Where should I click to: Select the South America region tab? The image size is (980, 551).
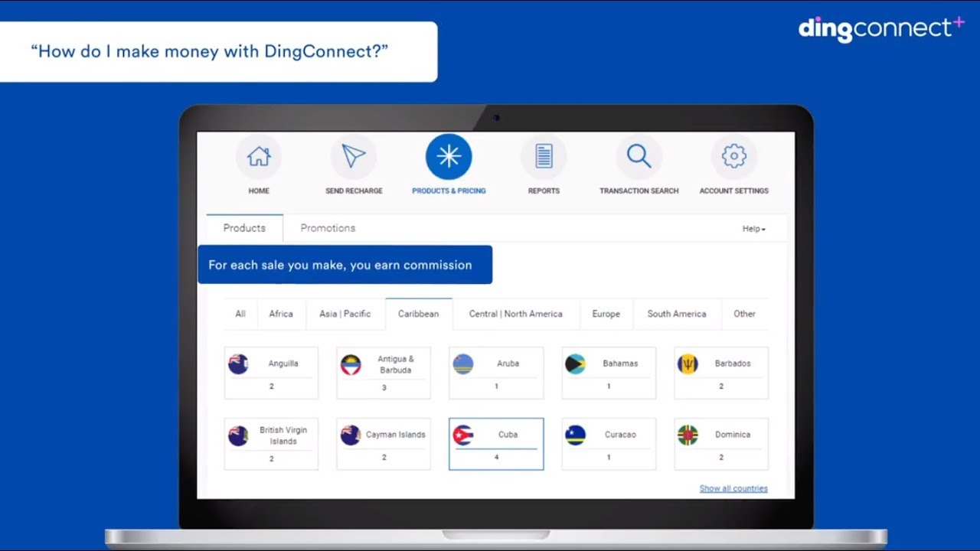[677, 314]
